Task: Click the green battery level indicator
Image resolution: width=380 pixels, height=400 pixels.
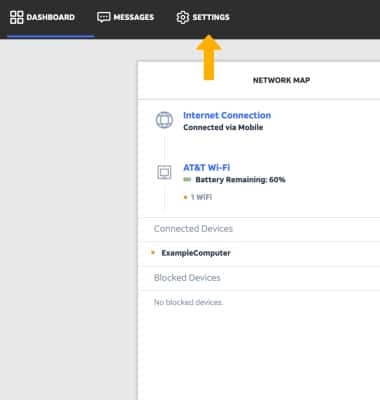Action: coord(187,180)
